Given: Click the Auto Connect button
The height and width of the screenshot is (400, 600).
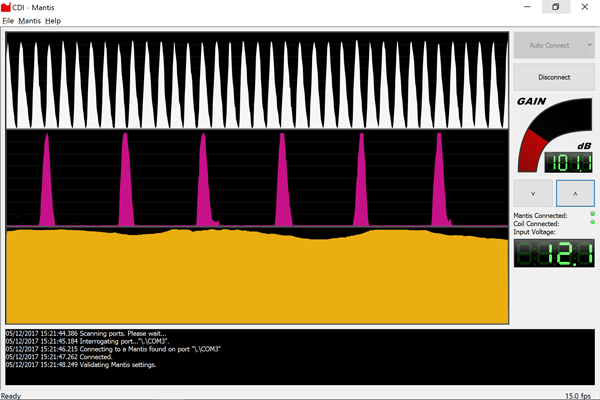Looking at the screenshot, I should 549,45.
